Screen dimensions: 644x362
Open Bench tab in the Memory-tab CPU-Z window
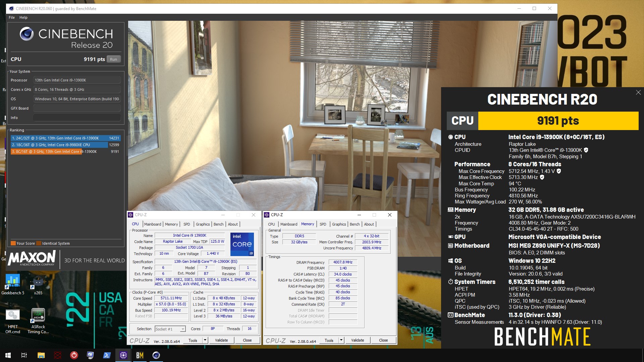355,224
